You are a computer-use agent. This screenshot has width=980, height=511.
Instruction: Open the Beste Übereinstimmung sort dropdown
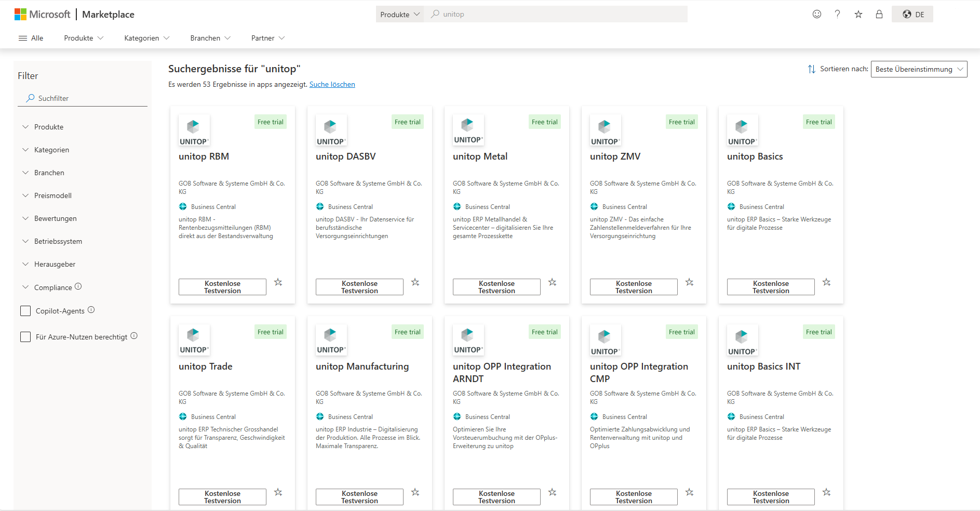click(x=919, y=69)
